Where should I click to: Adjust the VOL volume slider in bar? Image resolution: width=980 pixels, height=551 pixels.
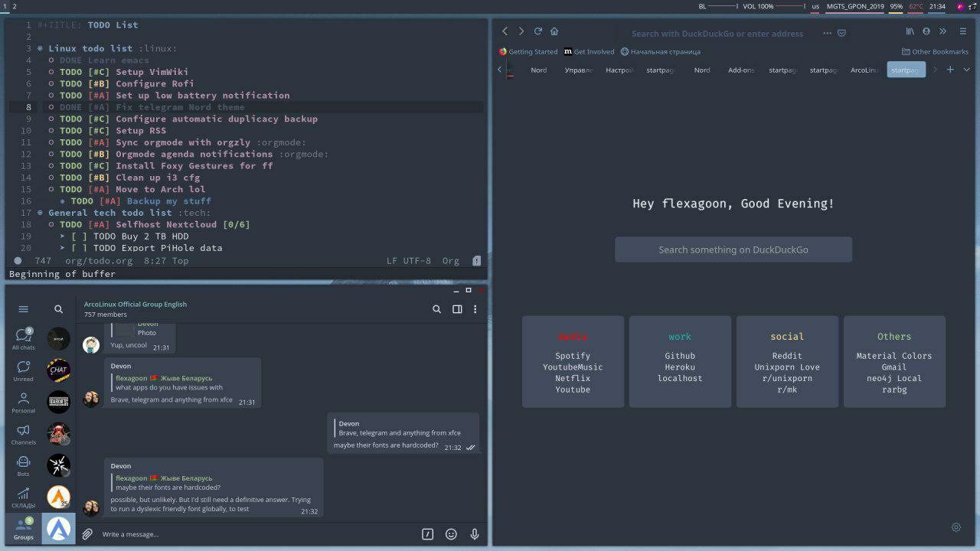coord(790,6)
